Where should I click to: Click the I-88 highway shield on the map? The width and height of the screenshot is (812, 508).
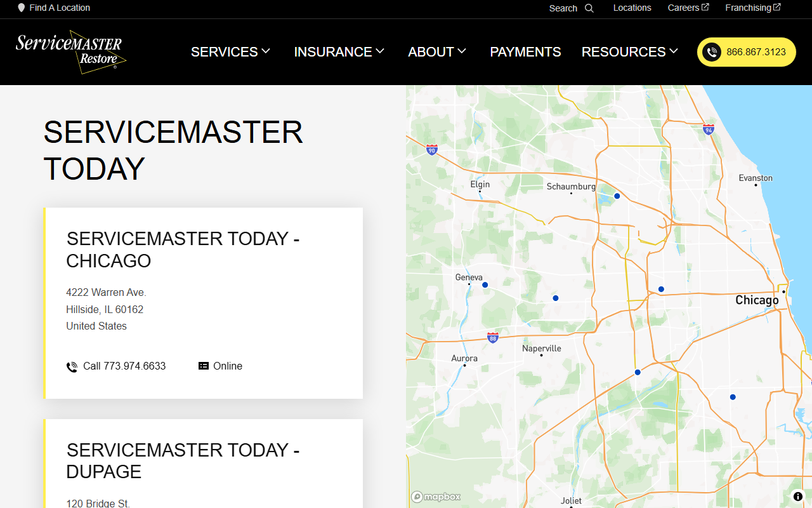coord(493,337)
